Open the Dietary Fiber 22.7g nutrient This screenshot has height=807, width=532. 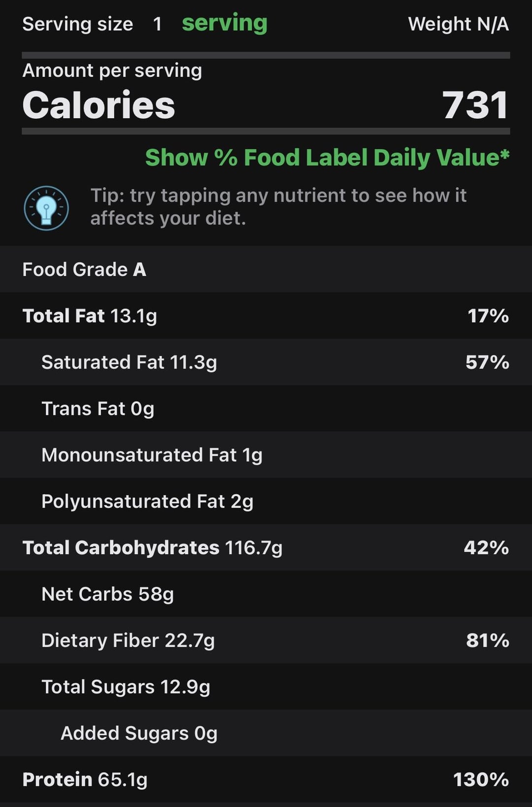coord(266,640)
